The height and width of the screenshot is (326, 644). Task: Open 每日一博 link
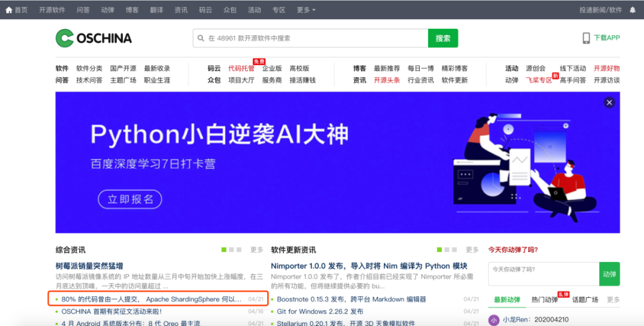click(420, 68)
